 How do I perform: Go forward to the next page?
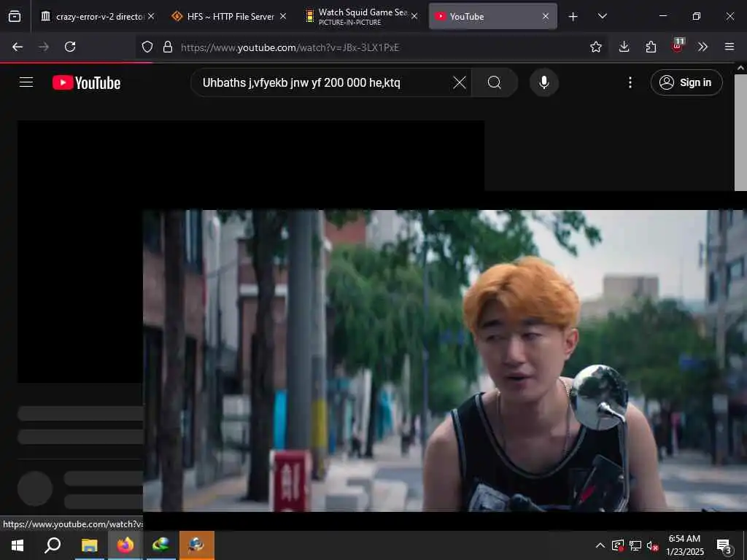pos(44,47)
